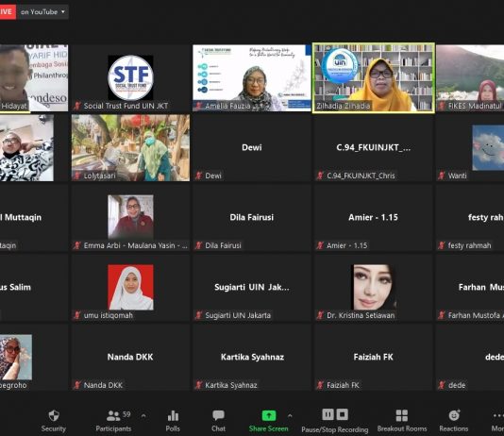Click the green Share Screen icon

point(269,415)
